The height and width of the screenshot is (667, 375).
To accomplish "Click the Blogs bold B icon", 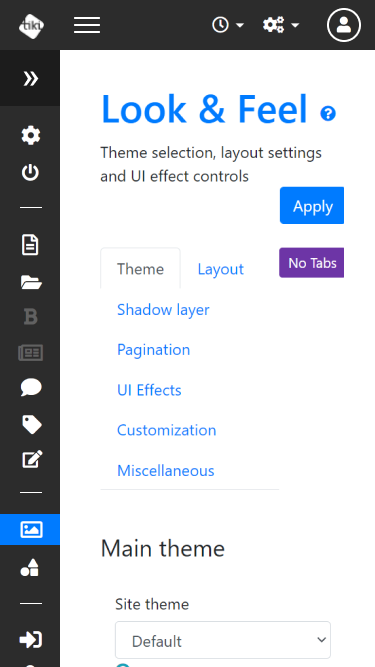I will point(31,317).
